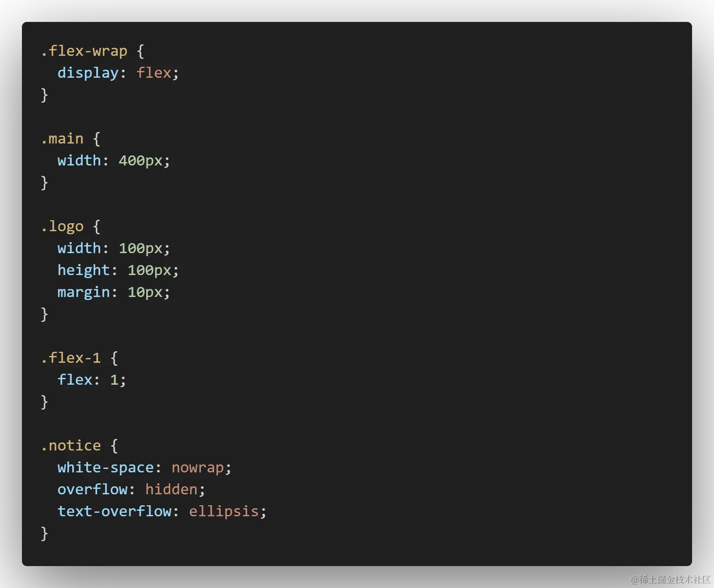The width and height of the screenshot is (714, 588).
Task: Select the .flex-wrap selector text
Action: point(84,51)
